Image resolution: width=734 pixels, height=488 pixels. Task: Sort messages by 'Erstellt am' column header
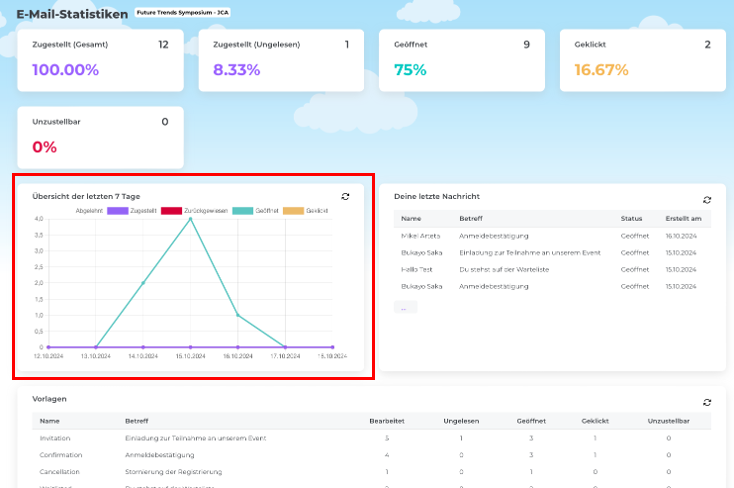point(683,219)
